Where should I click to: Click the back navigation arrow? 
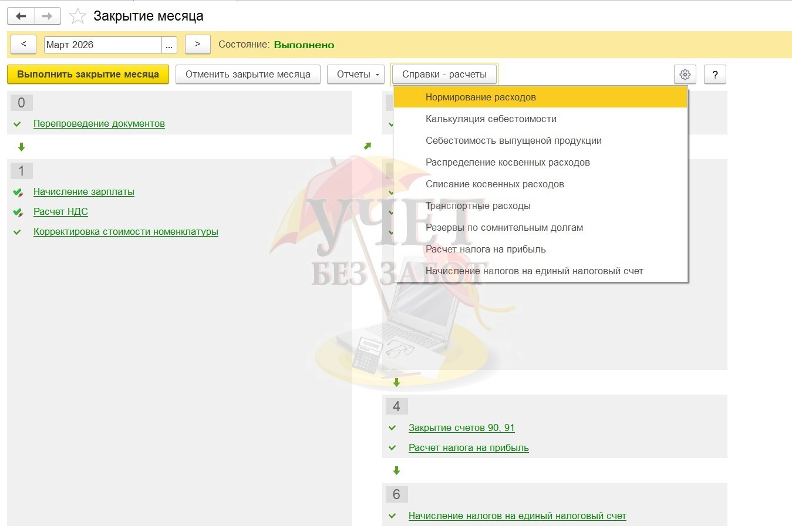(21, 16)
